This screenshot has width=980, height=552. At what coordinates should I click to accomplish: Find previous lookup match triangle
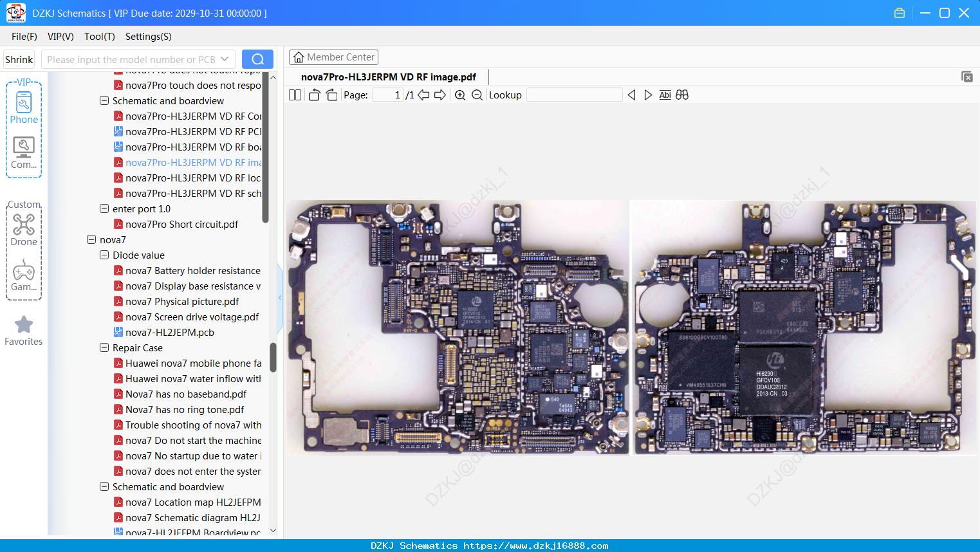point(631,95)
